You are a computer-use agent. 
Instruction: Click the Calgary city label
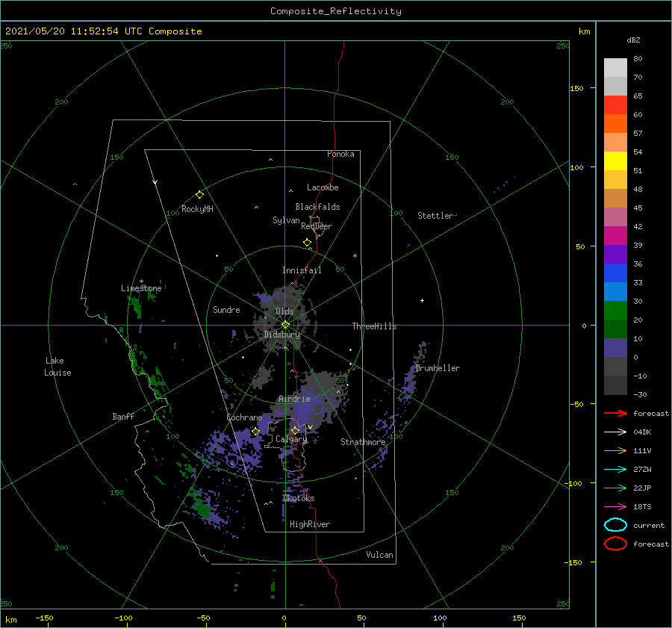click(291, 439)
